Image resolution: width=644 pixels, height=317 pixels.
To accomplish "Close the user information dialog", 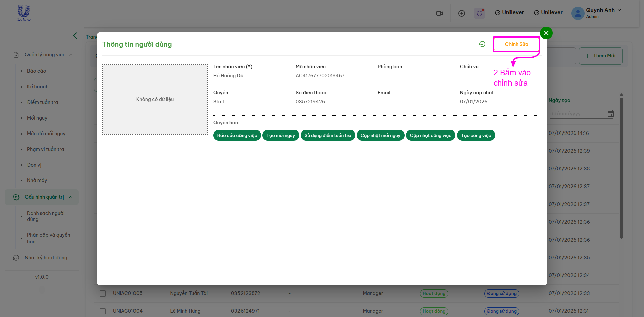I will click(546, 33).
